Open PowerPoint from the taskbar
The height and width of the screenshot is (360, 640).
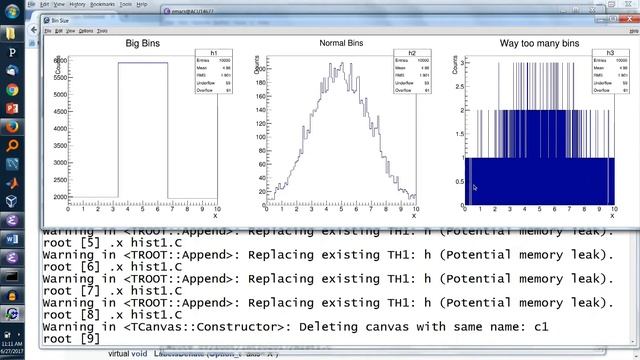(x=12, y=108)
